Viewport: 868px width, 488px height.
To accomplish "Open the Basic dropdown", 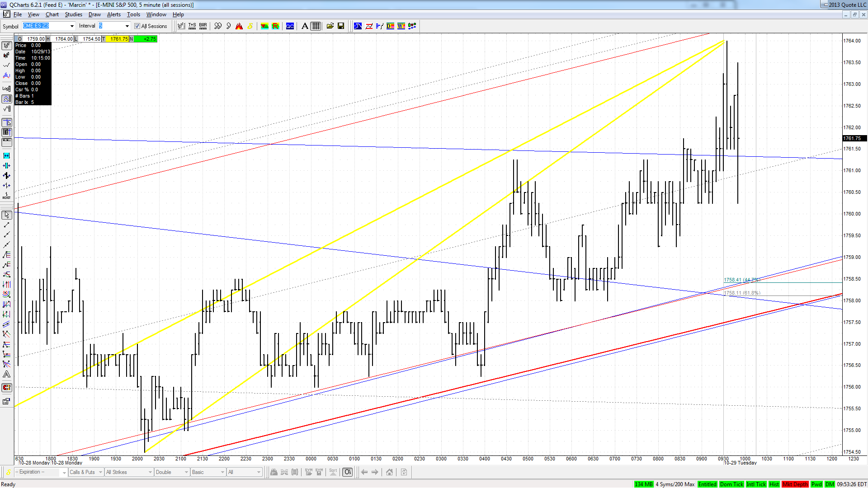I will 208,472.
